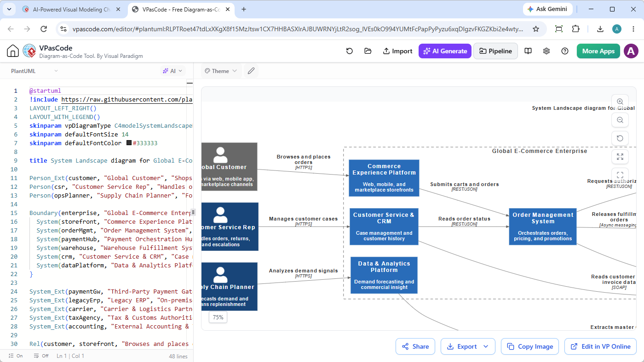Share the diagram
This screenshot has width=644, height=362.
click(415, 346)
